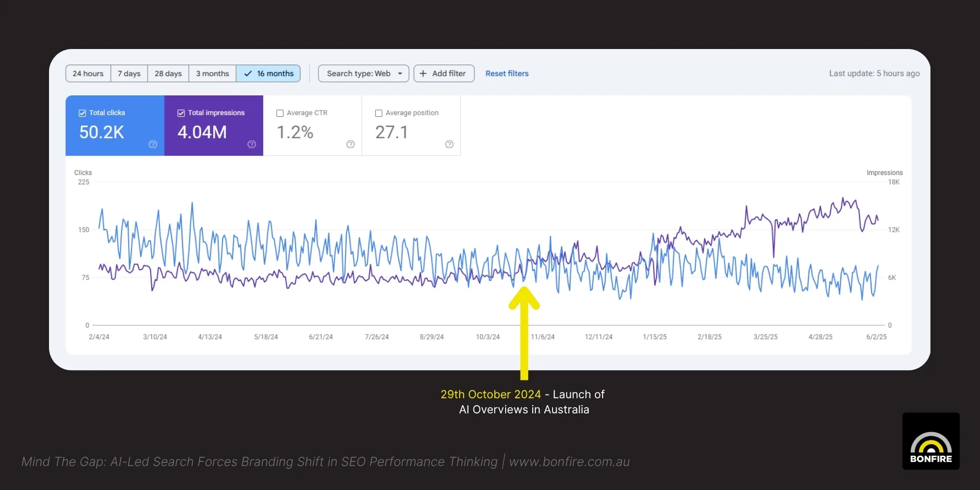Viewport: 980px width, 490px height.
Task: Click the help icon on Total clicks card
Action: [x=153, y=144]
